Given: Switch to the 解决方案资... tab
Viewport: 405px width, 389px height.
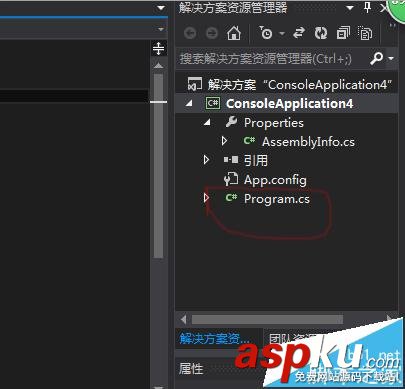Looking at the screenshot, I should [x=215, y=339].
